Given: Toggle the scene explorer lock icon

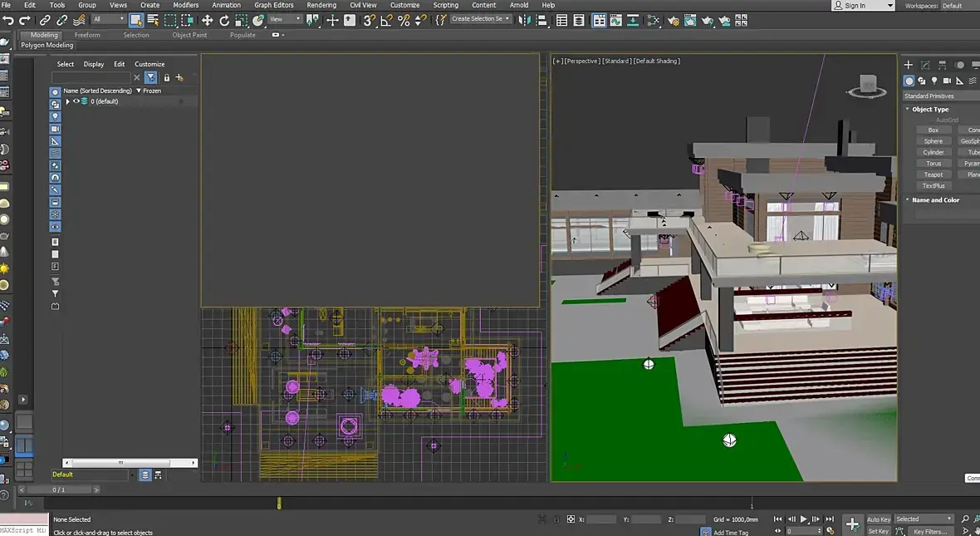Looking at the screenshot, I should 166,77.
